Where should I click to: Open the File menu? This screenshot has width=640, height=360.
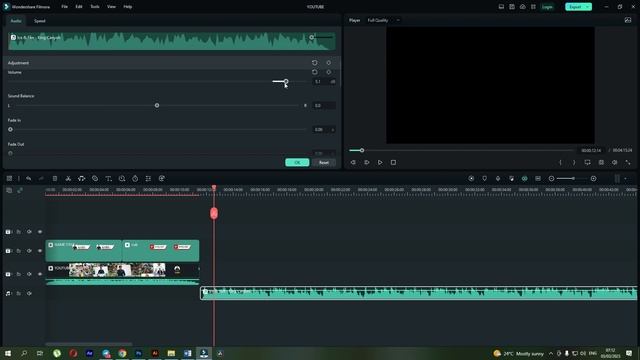coord(64,7)
